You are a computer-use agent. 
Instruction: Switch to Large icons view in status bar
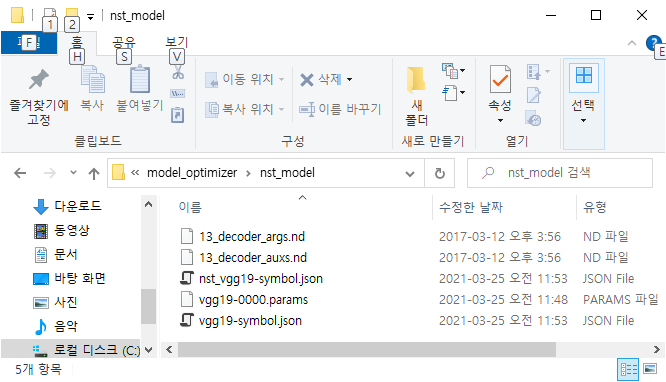pos(650,368)
